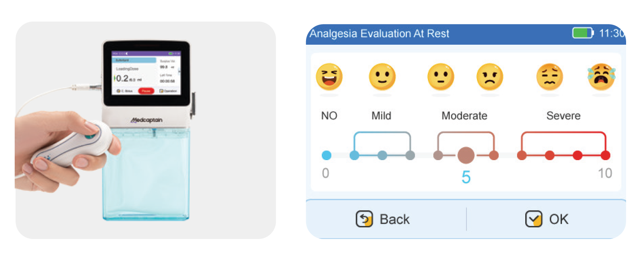Viewport: 644px width, 260px height.
Task: Choose the crying severe pain emoji
Action: point(602,77)
